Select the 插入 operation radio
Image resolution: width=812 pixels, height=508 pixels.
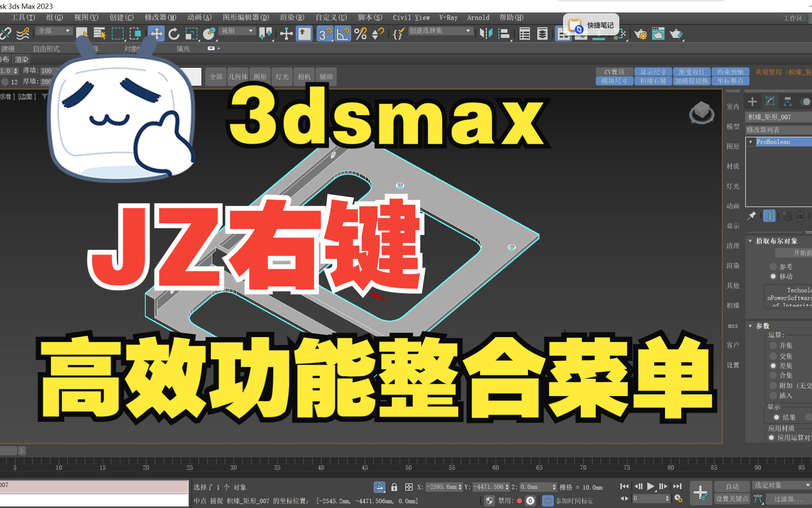tap(773, 396)
